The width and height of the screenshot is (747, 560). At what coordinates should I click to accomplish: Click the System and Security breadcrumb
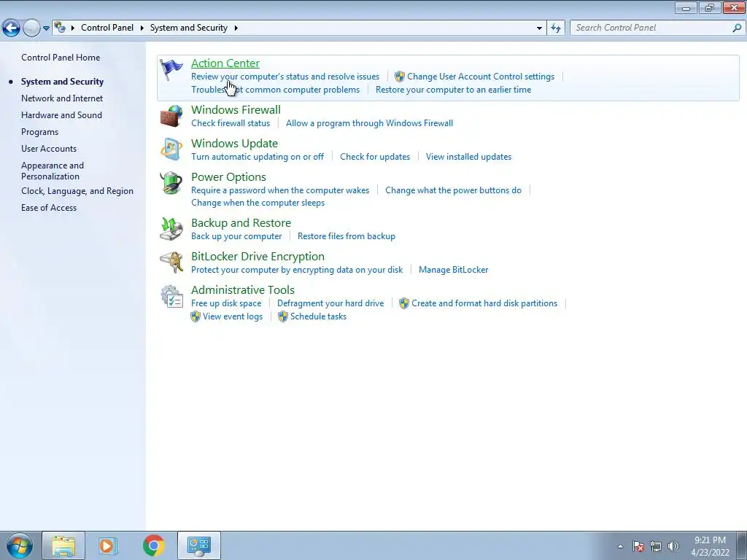189,28
